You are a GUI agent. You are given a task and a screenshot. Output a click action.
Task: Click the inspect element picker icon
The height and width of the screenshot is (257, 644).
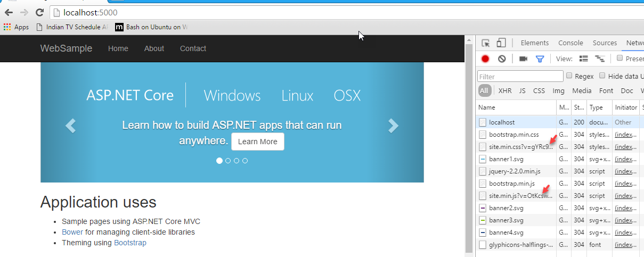coord(485,43)
